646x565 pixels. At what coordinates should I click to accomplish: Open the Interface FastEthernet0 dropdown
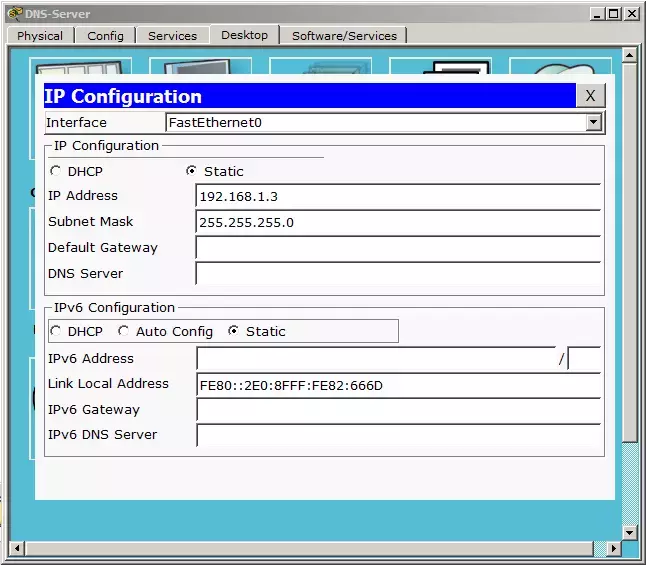pos(593,122)
